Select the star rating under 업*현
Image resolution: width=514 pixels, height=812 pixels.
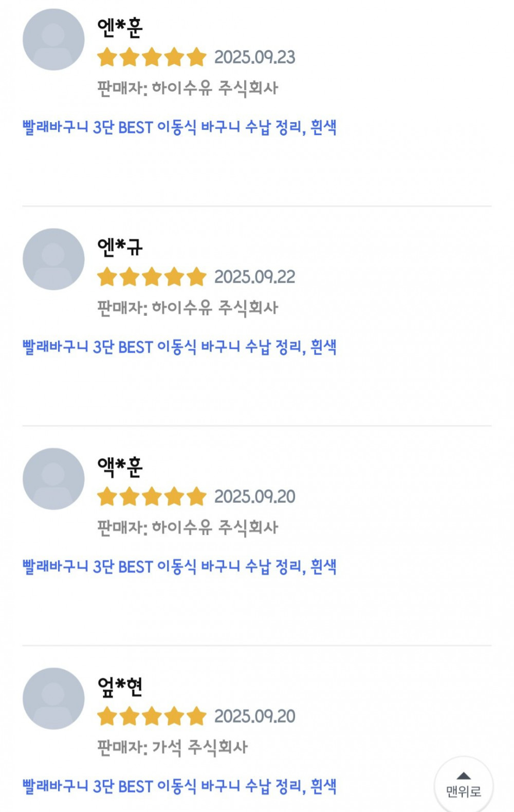[x=152, y=716]
